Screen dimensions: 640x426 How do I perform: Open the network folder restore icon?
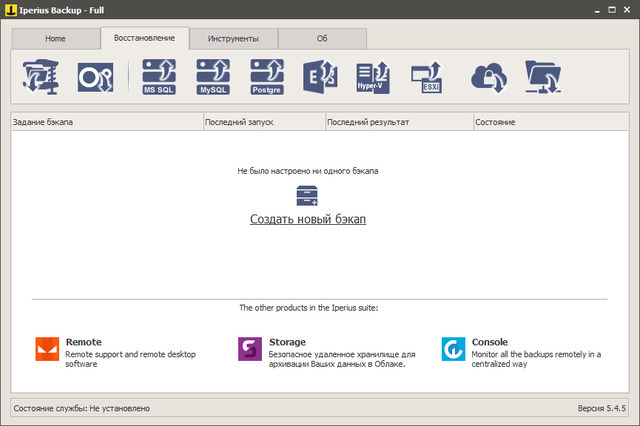click(x=543, y=77)
